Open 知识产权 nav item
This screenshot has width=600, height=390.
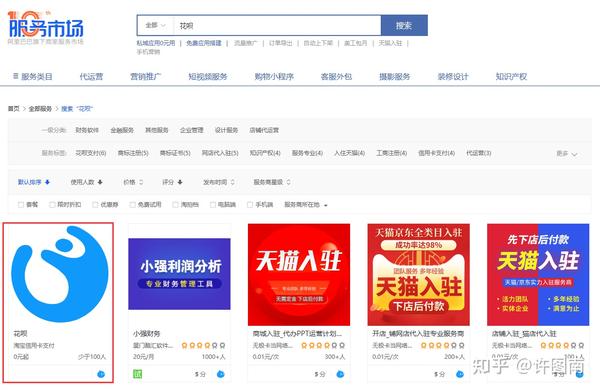[511, 77]
